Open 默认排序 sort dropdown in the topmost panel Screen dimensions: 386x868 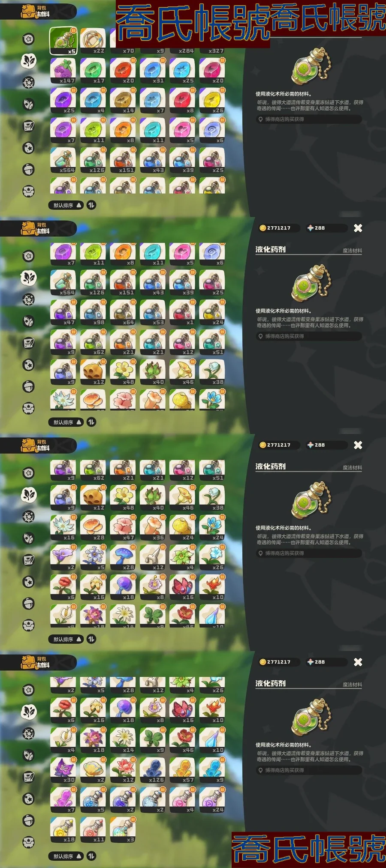pos(66,205)
